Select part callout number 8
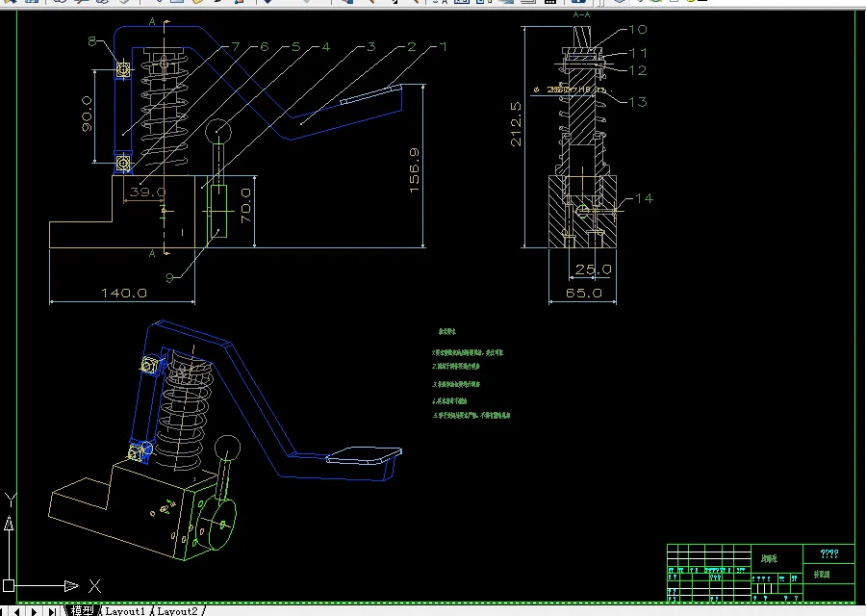 click(x=92, y=41)
